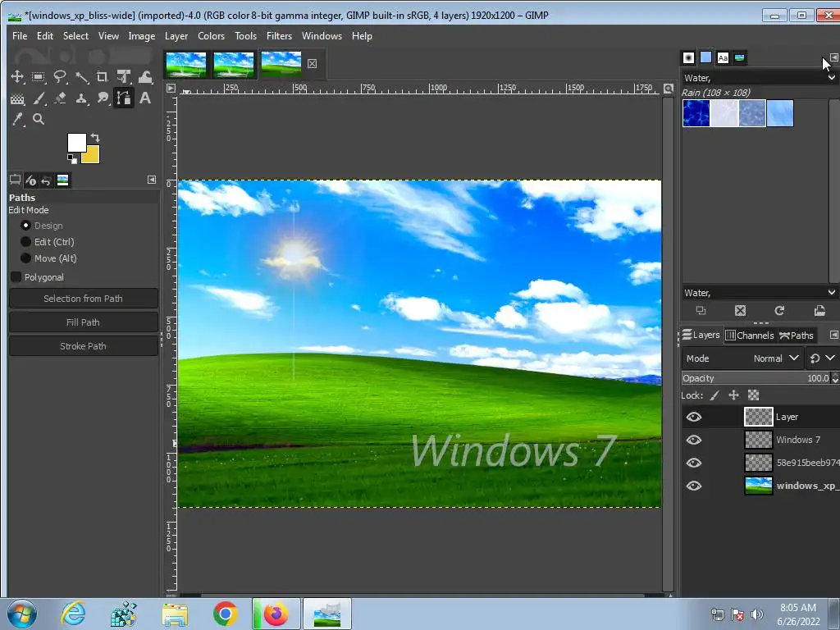Select the Zoom magnifier tool

click(x=38, y=119)
